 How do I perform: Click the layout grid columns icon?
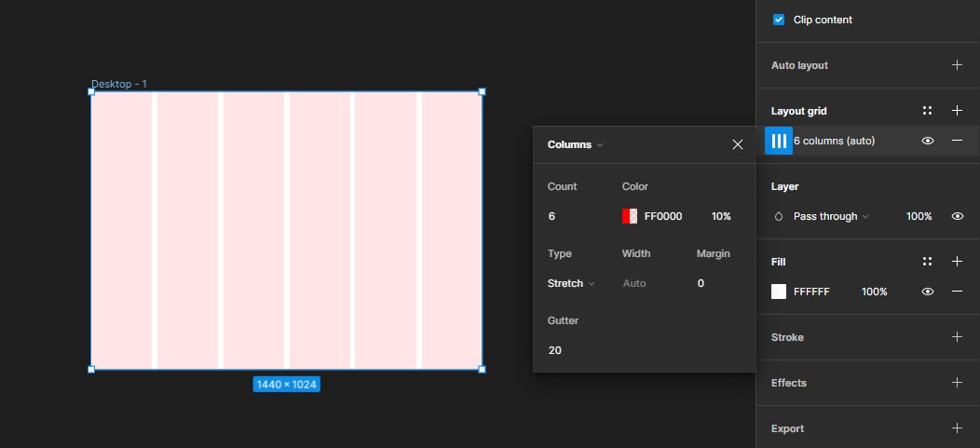click(779, 141)
